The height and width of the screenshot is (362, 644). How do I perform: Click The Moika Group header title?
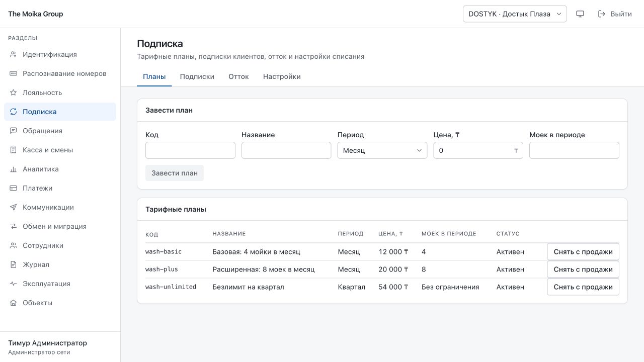tap(36, 14)
